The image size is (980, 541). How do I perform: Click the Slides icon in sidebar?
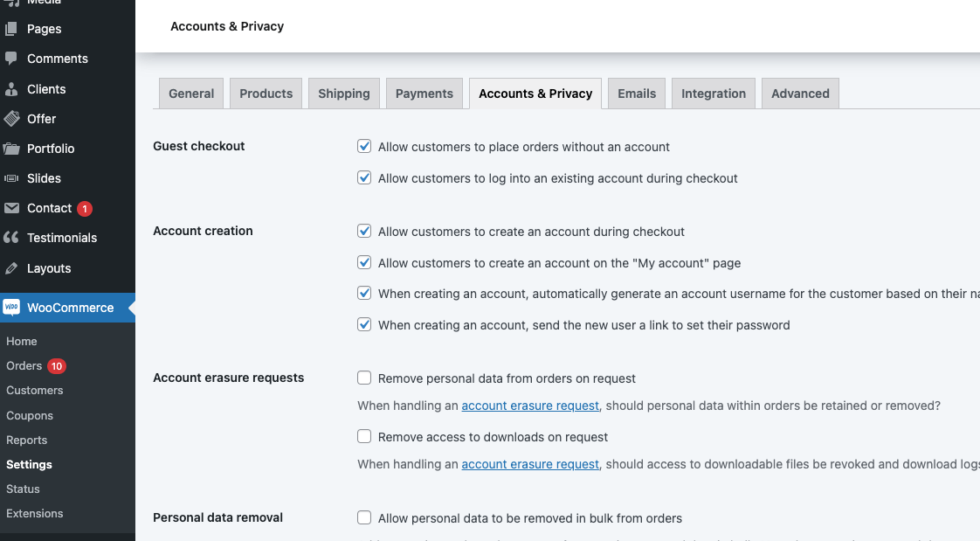click(11, 178)
